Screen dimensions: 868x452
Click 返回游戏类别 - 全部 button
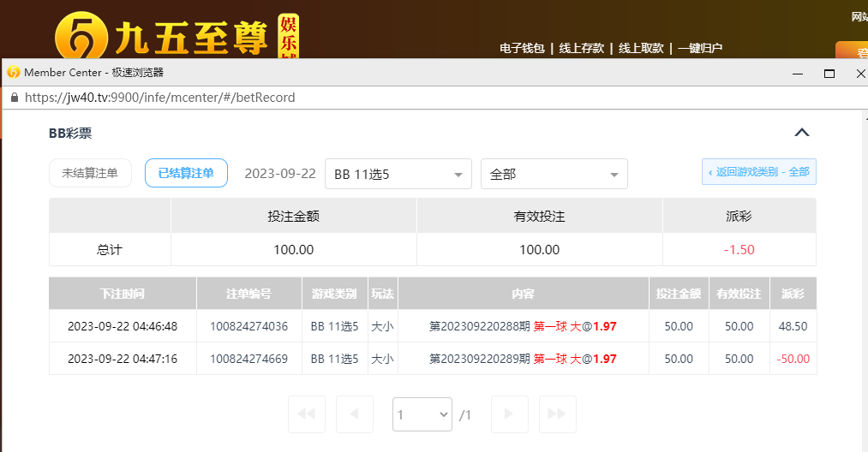click(758, 172)
